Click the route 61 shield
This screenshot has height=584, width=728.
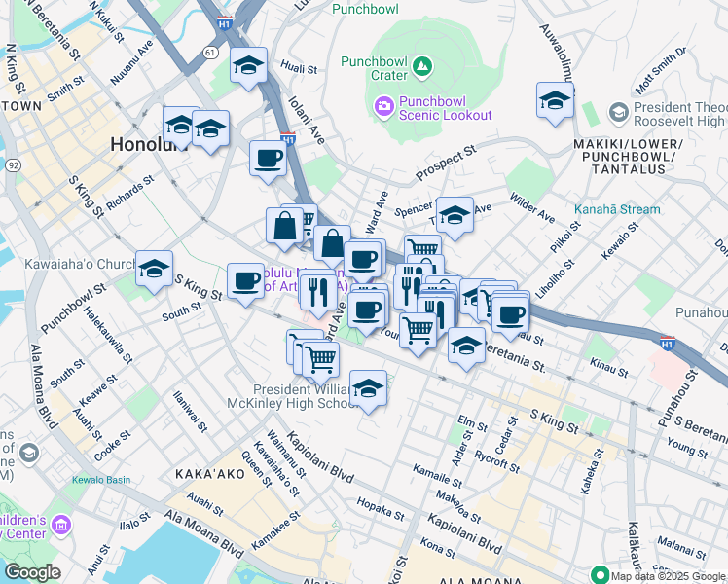point(210,53)
